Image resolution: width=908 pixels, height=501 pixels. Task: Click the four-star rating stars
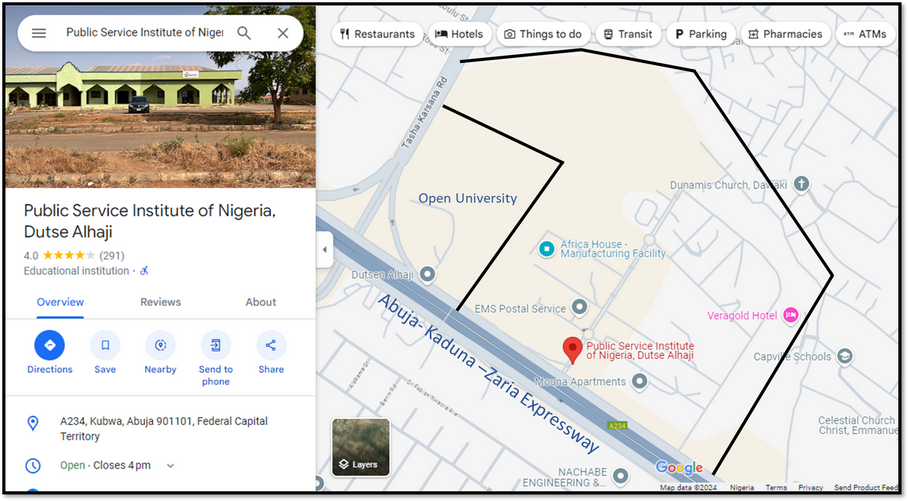[x=68, y=255]
